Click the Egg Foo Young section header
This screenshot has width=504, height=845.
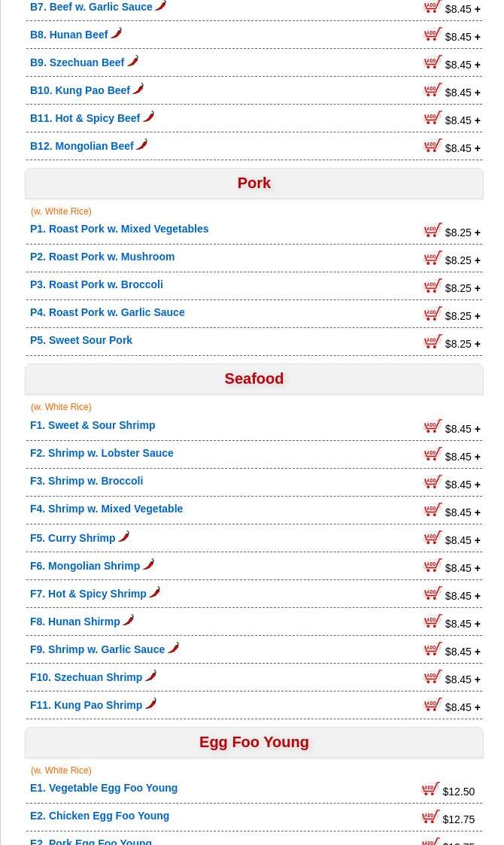(254, 743)
